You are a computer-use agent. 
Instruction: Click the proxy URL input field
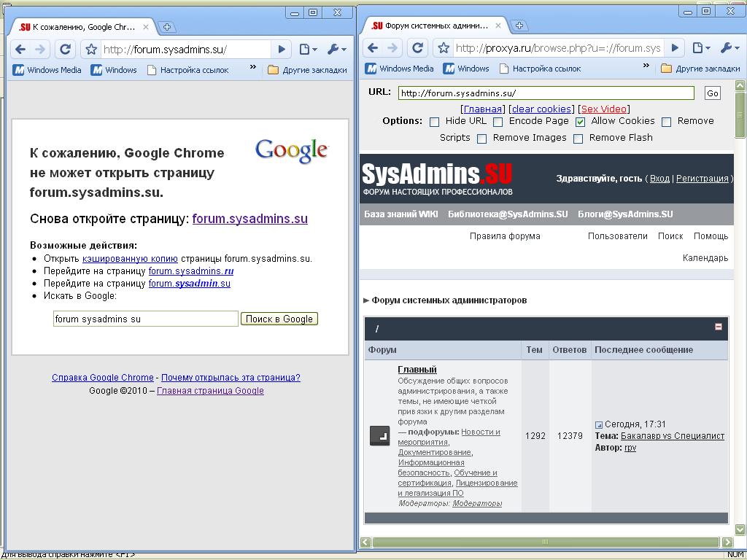coord(546,93)
